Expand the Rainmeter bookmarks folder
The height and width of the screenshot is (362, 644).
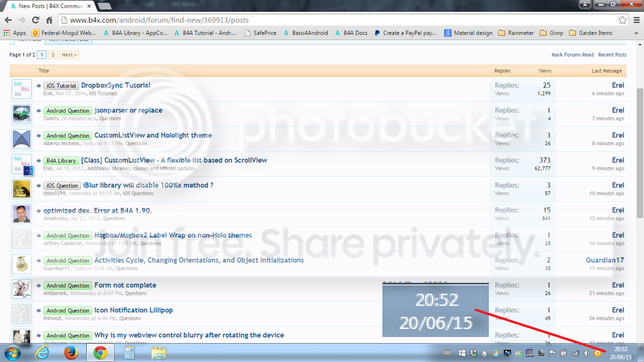pos(516,33)
